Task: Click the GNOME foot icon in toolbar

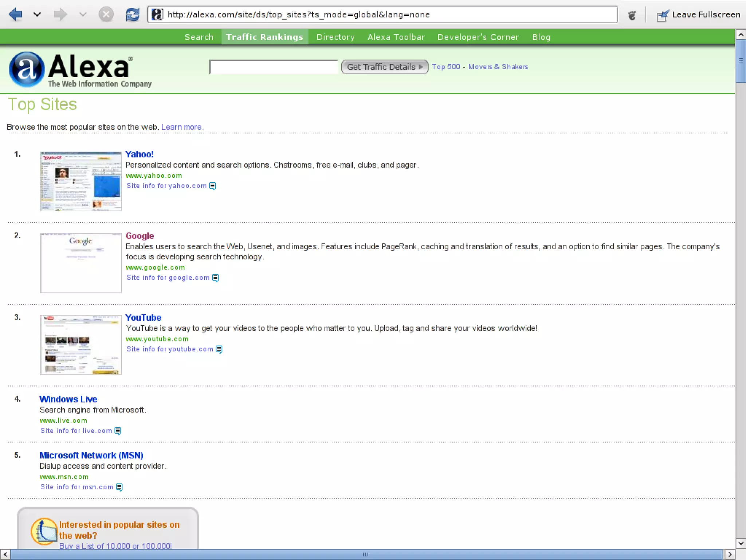Action: click(x=632, y=15)
